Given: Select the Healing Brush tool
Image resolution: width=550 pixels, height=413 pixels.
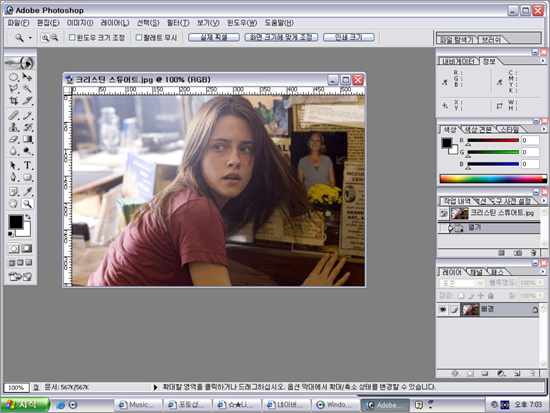Looking at the screenshot, I should (13, 115).
